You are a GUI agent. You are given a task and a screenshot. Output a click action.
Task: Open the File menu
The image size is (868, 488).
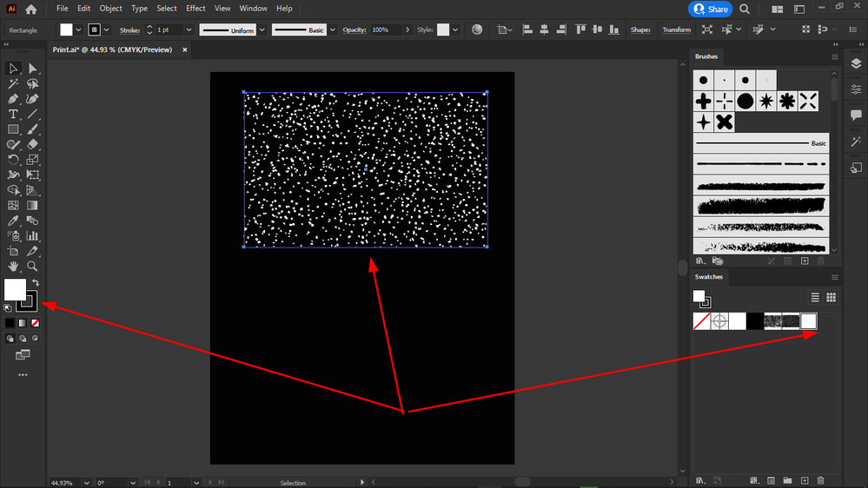[62, 9]
